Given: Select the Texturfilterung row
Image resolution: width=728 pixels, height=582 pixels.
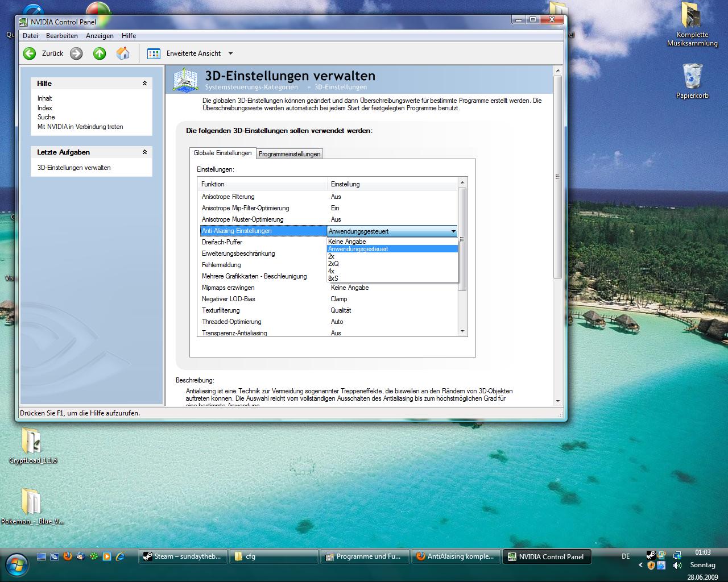Looking at the screenshot, I should click(328, 310).
